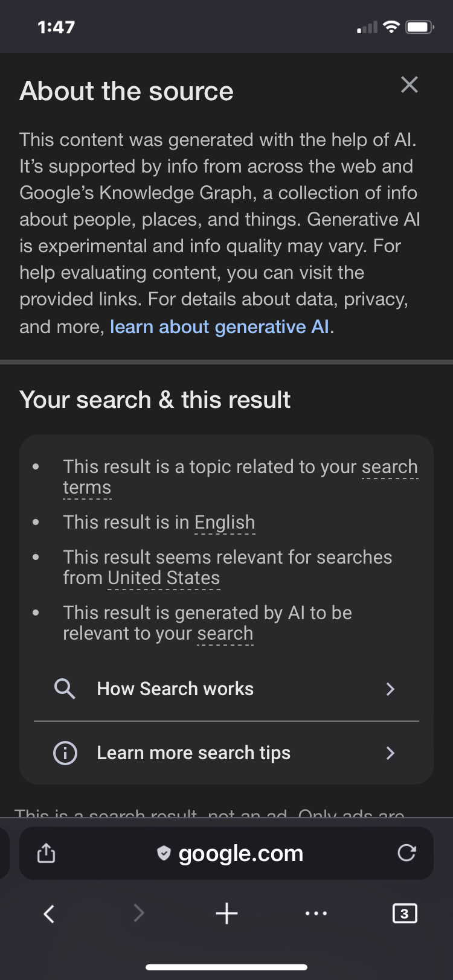The image size is (453, 980).
Task: Close the About the source panel
Action: (x=410, y=85)
